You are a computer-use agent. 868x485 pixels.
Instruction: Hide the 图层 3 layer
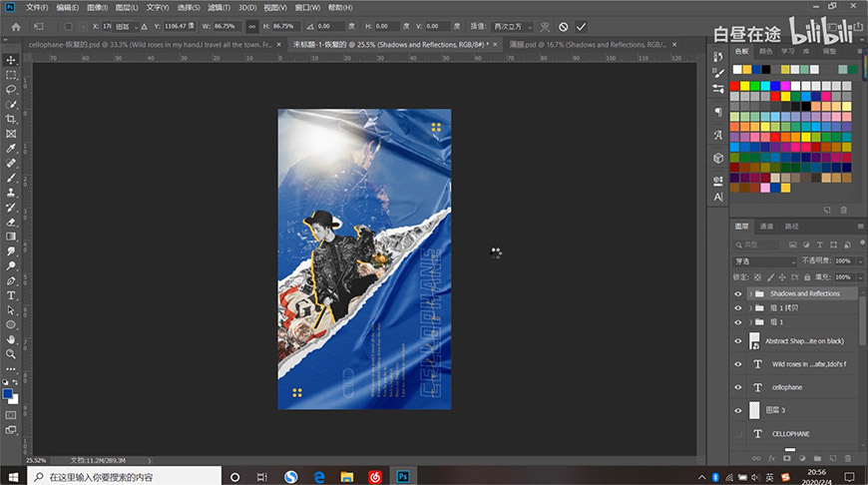tap(738, 410)
